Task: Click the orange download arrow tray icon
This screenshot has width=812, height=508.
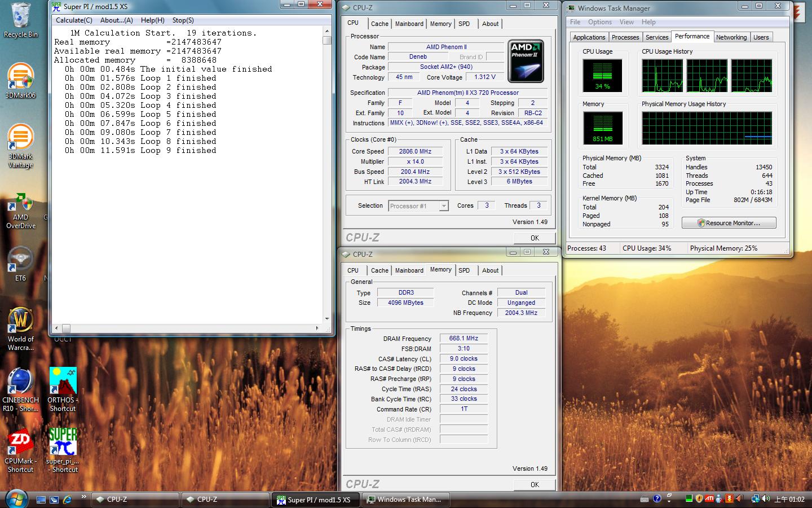Action: pyautogui.click(x=729, y=498)
